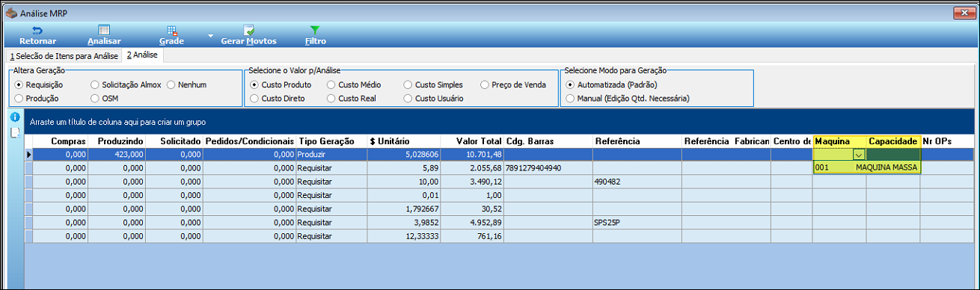Sort by the $ Unitário column header
This screenshot has width=980, height=290.
[403, 141]
